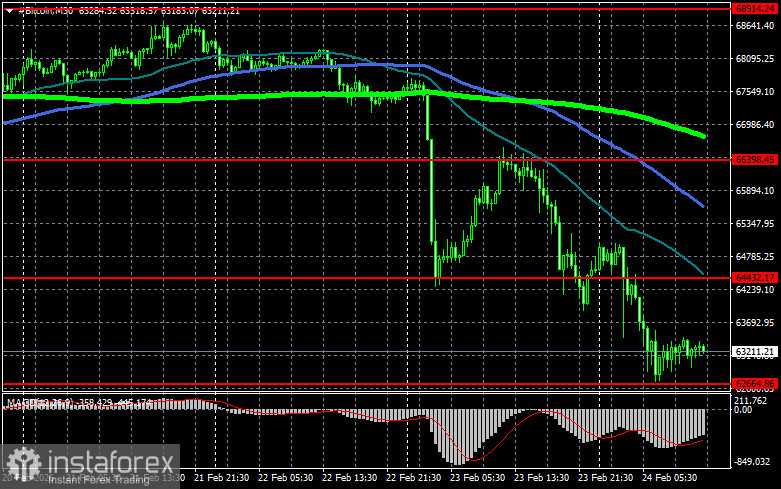This screenshot has width=781, height=489.
Task: Click the current price tag 63211.21
Action: click(755, 352)
